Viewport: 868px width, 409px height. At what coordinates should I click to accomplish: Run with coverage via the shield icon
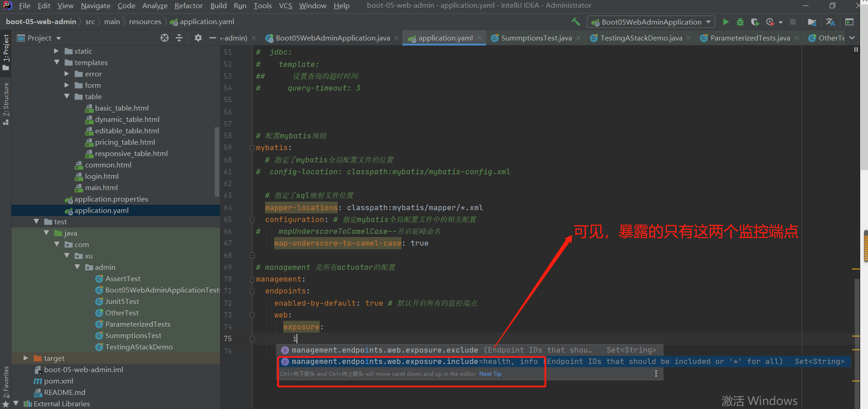(755, 22)
